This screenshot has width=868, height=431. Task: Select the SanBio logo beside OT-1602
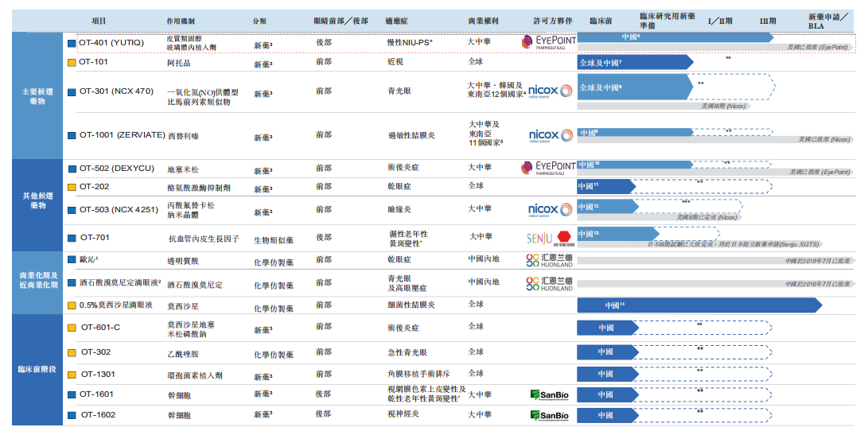[x=549, y=415]
